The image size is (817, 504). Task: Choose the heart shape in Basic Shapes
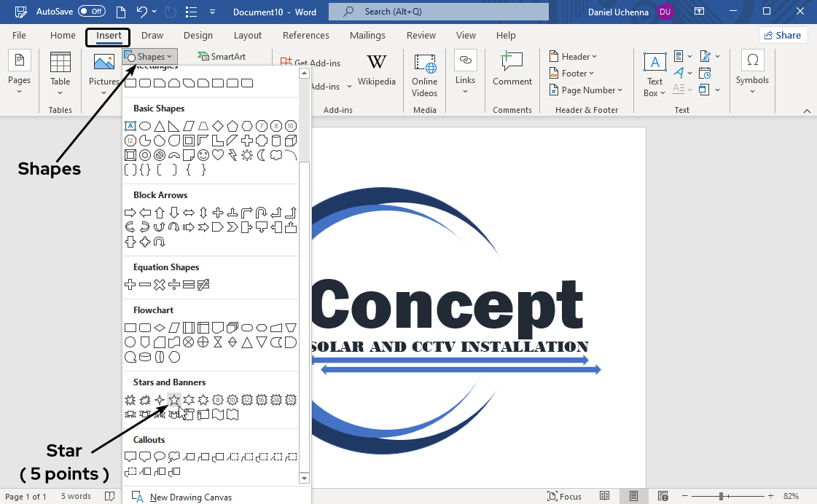(218, 155)
